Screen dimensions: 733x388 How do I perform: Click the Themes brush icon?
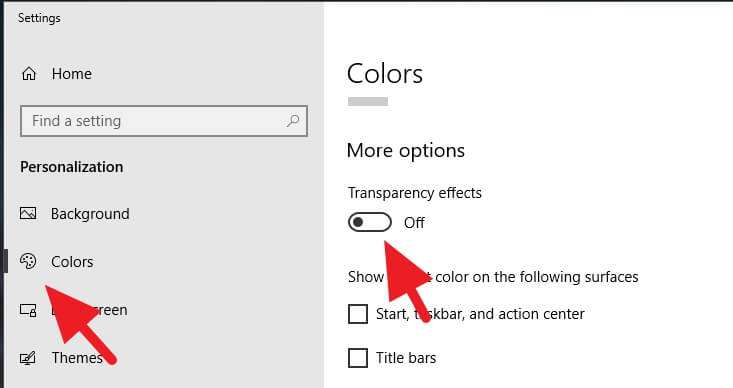[x=28, y=358]
